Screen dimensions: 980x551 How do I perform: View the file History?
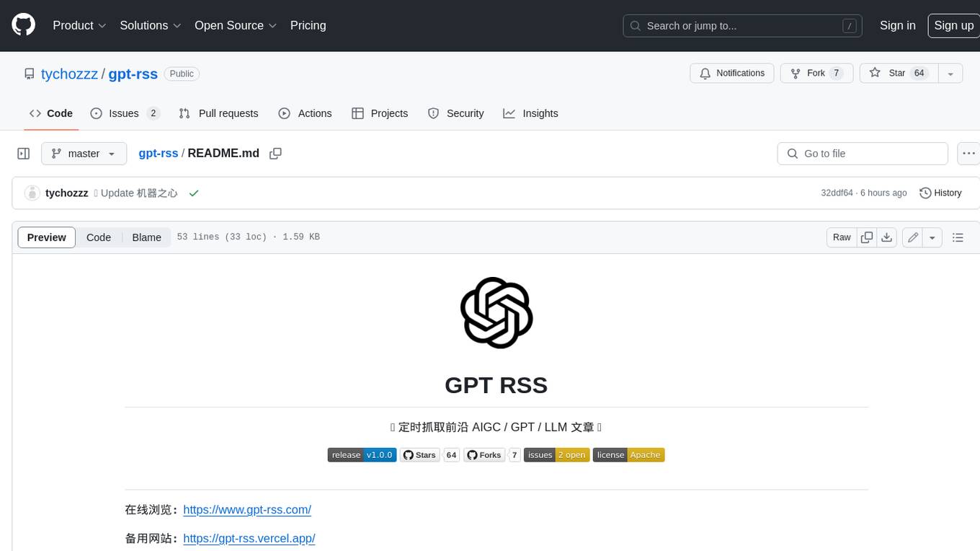pos(940,193)
